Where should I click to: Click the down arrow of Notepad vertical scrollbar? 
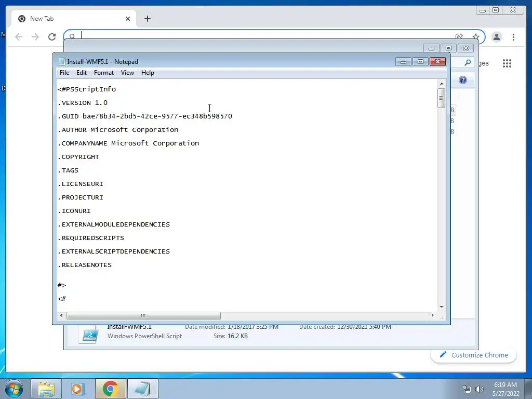pyautogui.click(x=442, y=307)
